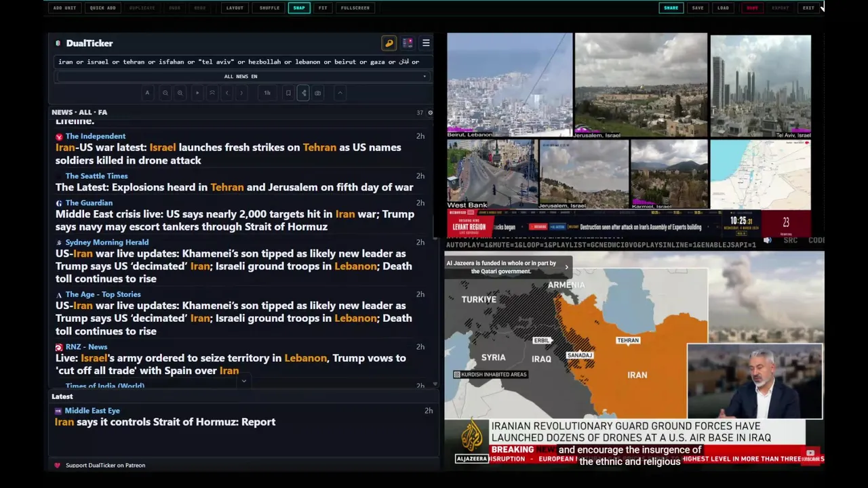Click the camera snapshot icon

pos(318,93)
